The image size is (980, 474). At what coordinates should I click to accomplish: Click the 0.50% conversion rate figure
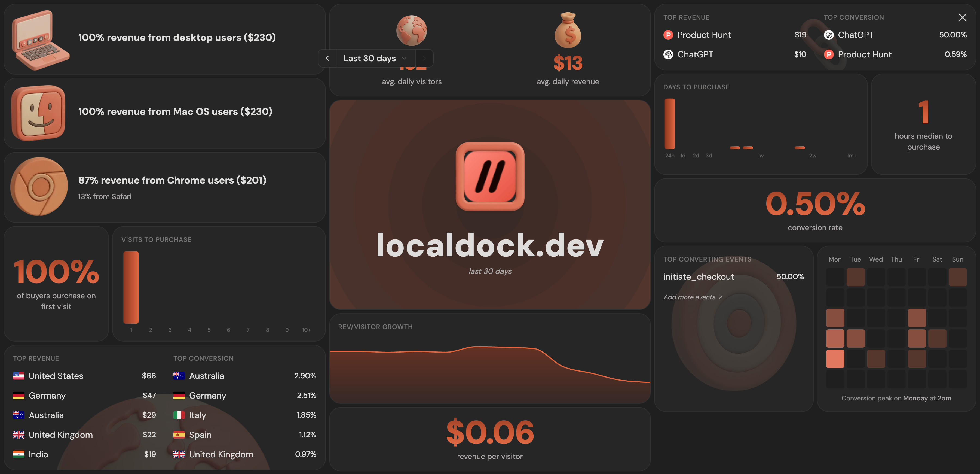[815, 204]
